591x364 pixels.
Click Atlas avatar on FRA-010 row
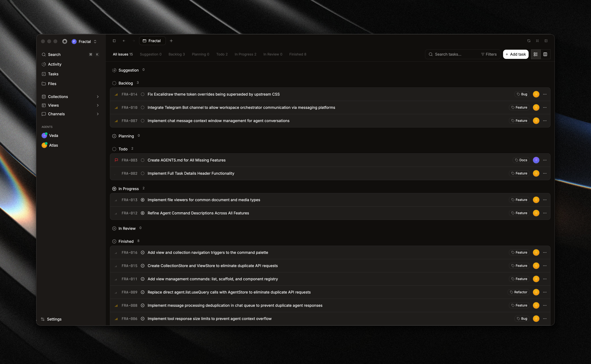[x=536, y=108]
